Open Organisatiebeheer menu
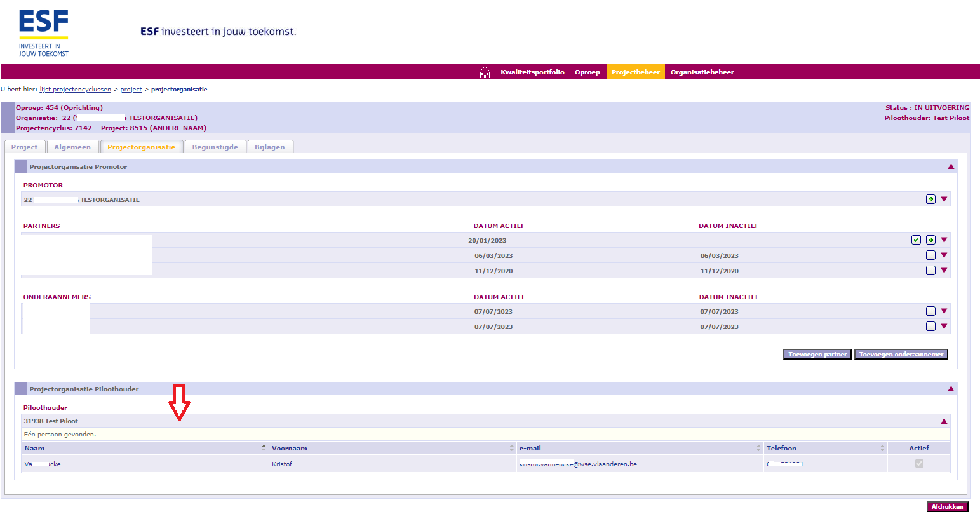 (x=702, y=72)
